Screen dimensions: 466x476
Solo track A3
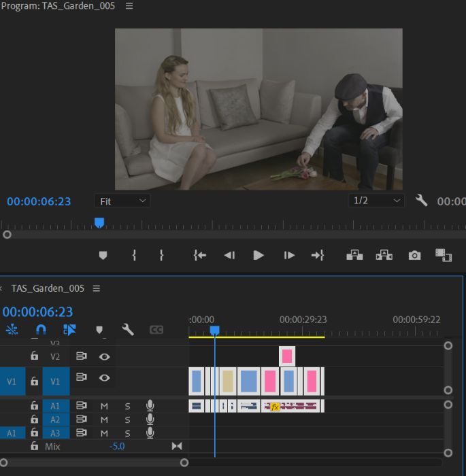pos(128,433)
